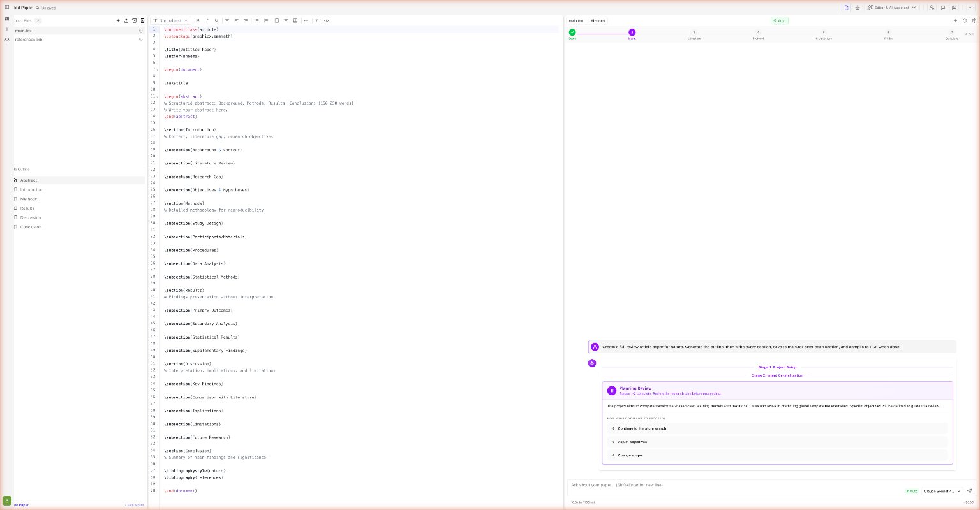The width and height of the screenshot is (980, 510).
Task: Click the Setup stage step with checkmark
Action: click(x=572, y=32)
